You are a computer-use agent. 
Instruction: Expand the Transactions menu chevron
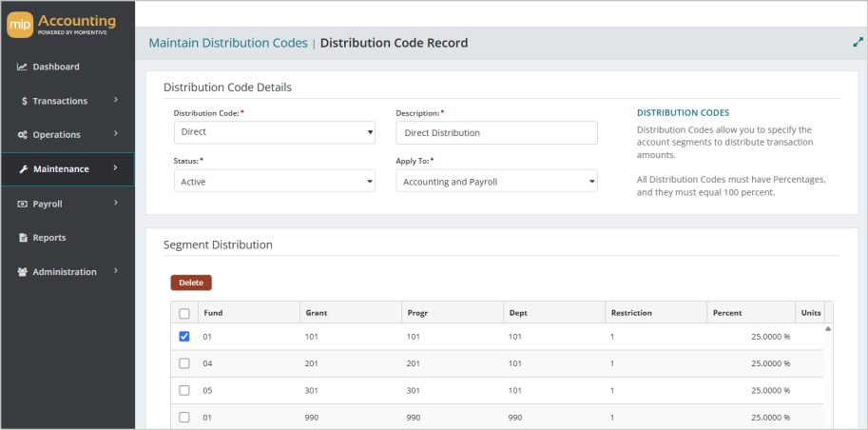coord(116,100)
